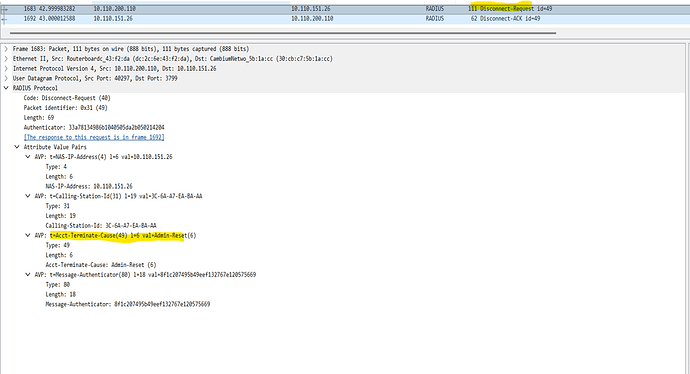Select Message-Authenticator: 8f1c207495b49eef value line
This screenshot has width=690, height=374.
(128, 304)
